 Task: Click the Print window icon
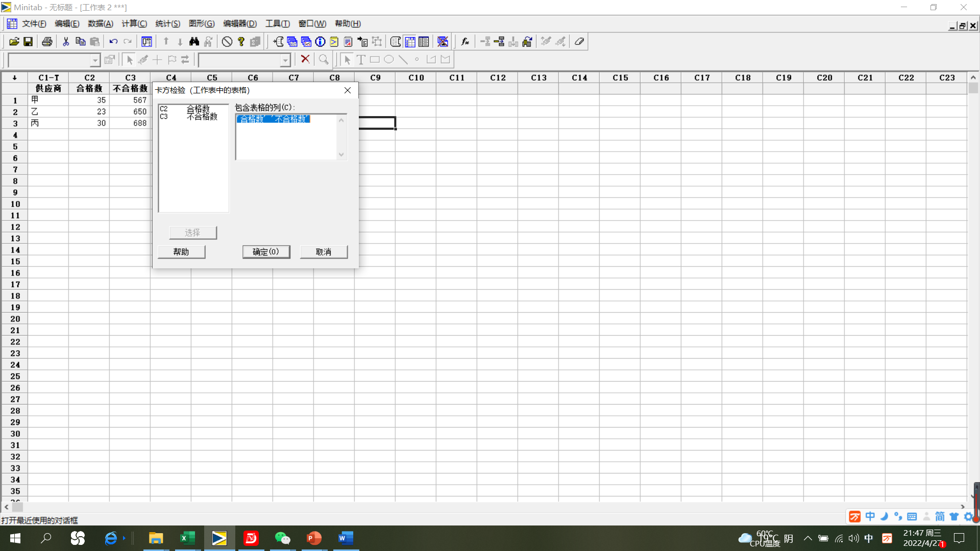(x=47, y=42)
